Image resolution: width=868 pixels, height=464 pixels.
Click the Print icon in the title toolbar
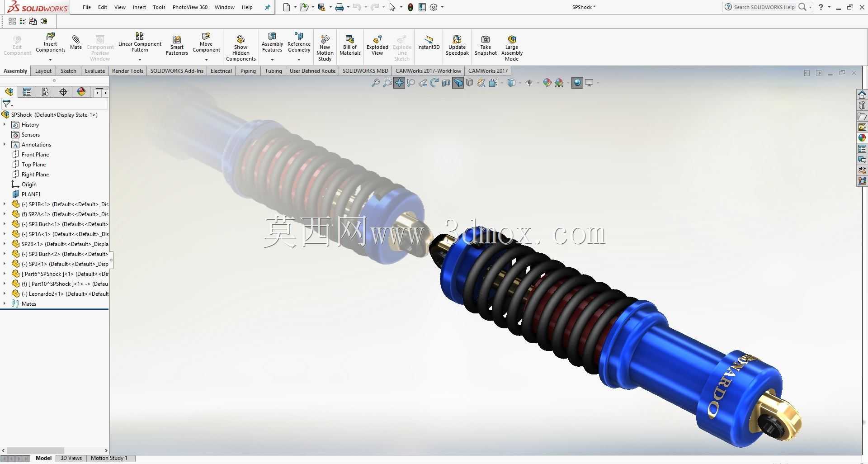(340, 7)
